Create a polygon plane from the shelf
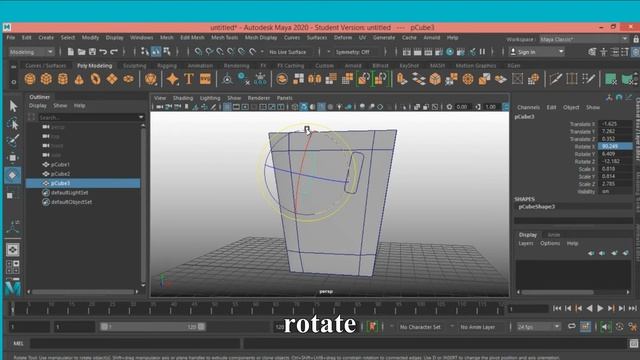Screen dimensions: 640x360 tap(112, 79)
